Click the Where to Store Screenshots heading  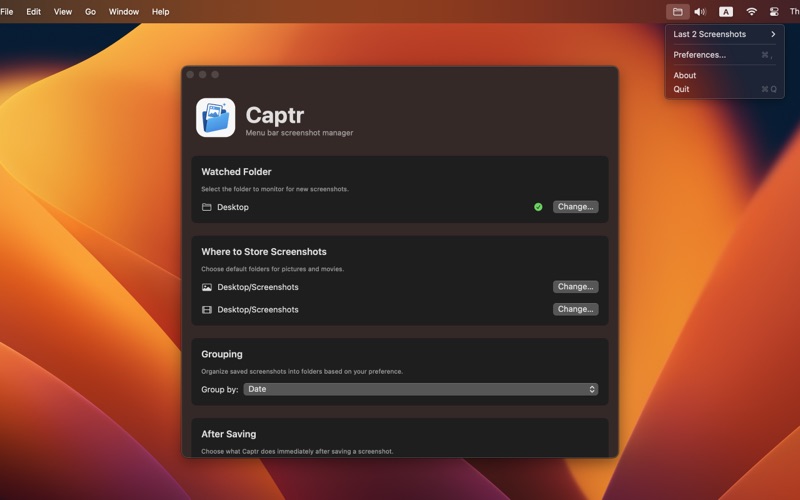click(x=264, y=252)
